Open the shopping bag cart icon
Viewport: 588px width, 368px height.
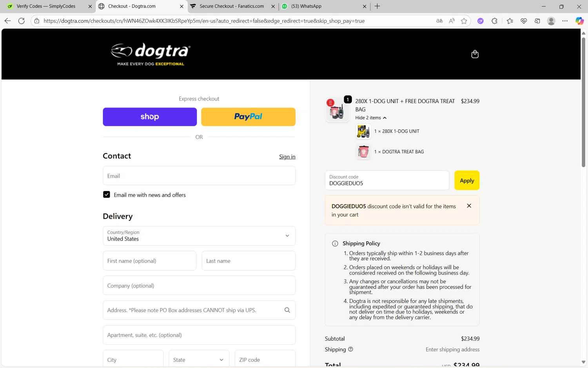pyautogui.click(x=475, y=54)
